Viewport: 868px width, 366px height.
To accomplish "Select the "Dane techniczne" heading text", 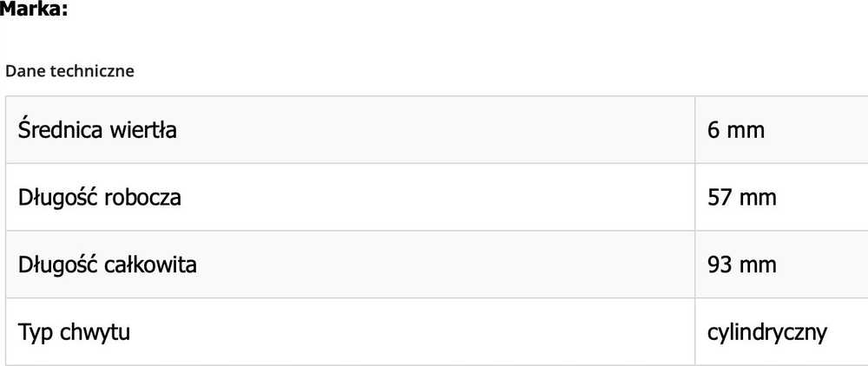I will (69, 71).
